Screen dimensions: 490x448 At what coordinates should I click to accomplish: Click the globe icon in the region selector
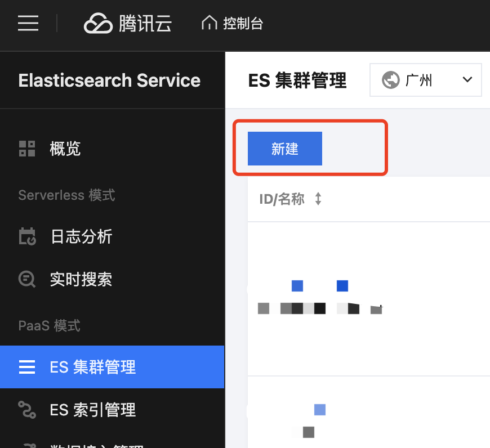(391, 80)
